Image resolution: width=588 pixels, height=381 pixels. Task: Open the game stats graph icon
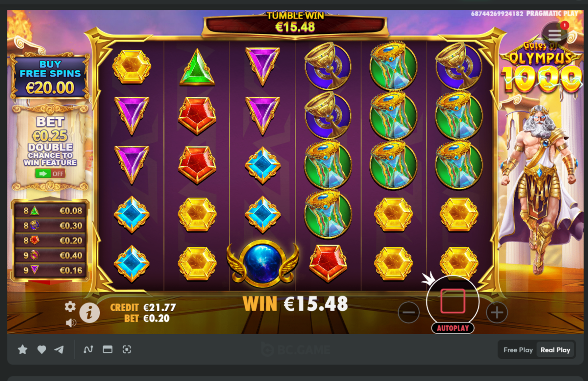(x=88, y=349)
